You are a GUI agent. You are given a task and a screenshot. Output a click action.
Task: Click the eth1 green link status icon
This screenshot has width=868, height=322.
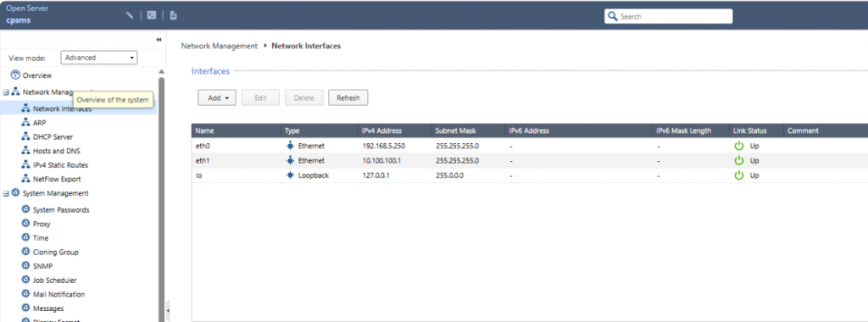point(738,160)
